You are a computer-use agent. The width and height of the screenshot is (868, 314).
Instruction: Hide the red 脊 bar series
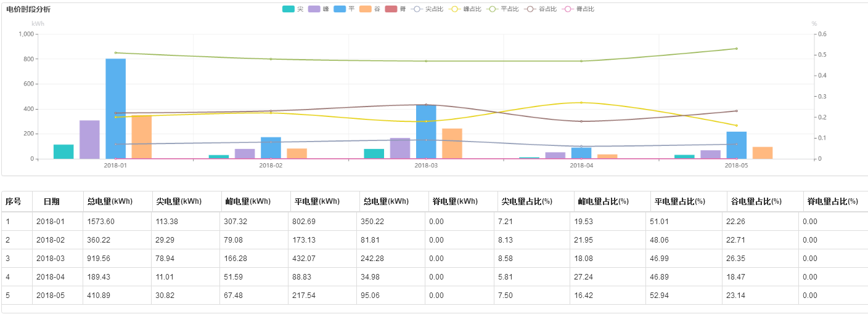point(392,9)
